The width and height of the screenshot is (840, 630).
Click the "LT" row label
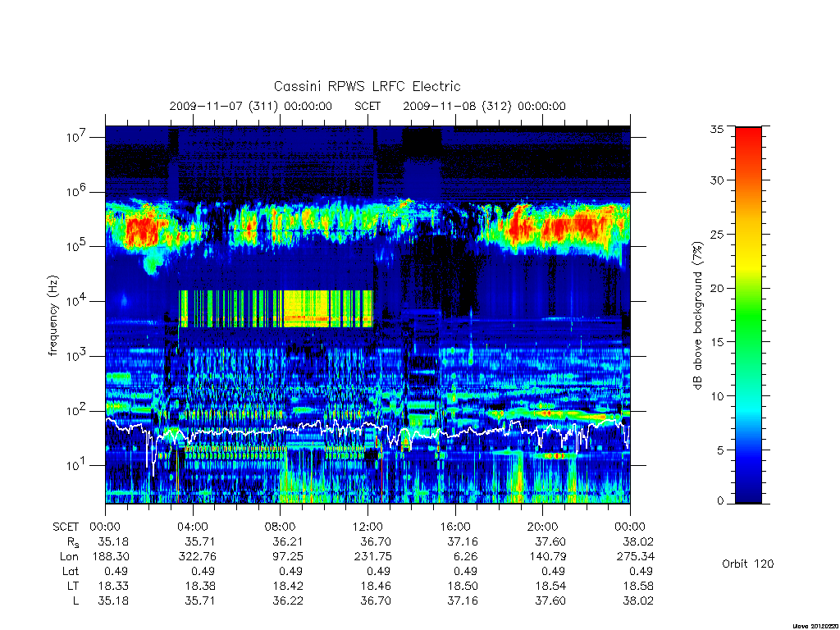tap(73, 586)
